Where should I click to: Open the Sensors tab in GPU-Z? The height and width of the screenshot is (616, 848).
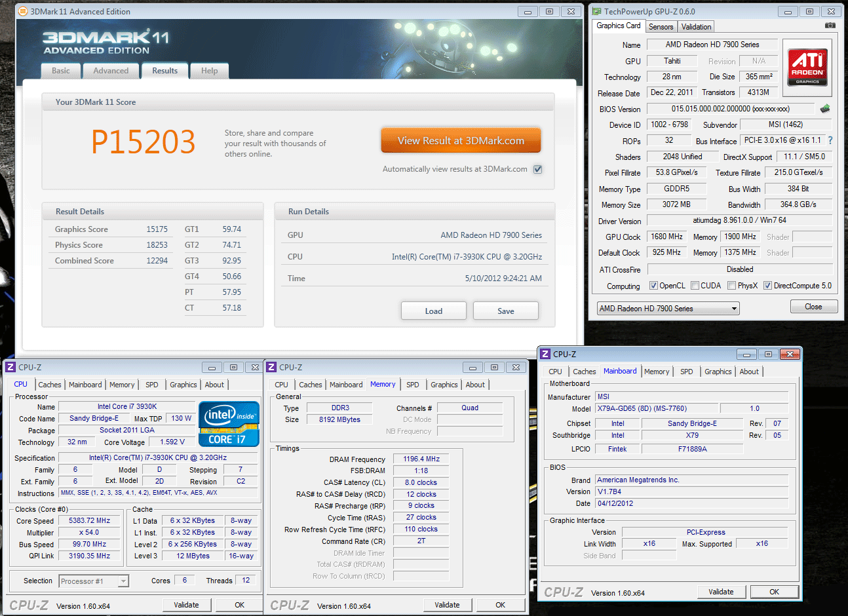click(661, 27)
